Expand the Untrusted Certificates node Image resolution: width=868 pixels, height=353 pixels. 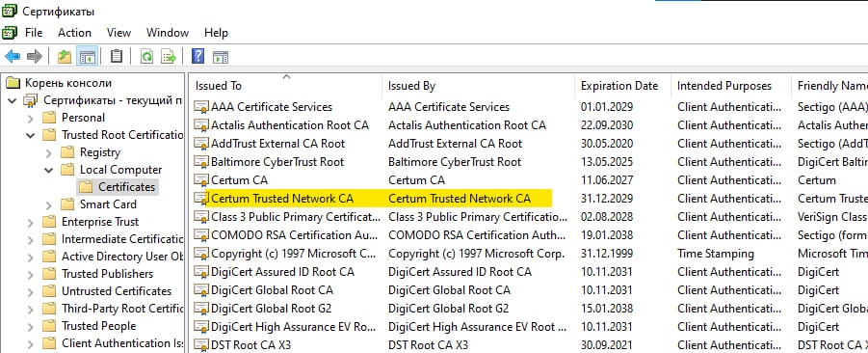coord(31,291)
